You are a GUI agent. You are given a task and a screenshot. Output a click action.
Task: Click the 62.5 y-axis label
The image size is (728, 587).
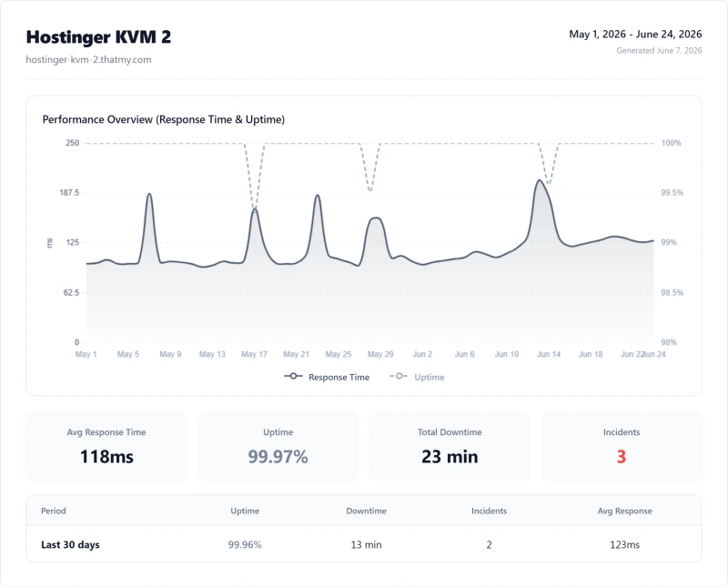pyautogui.click(x=72, y=292)
